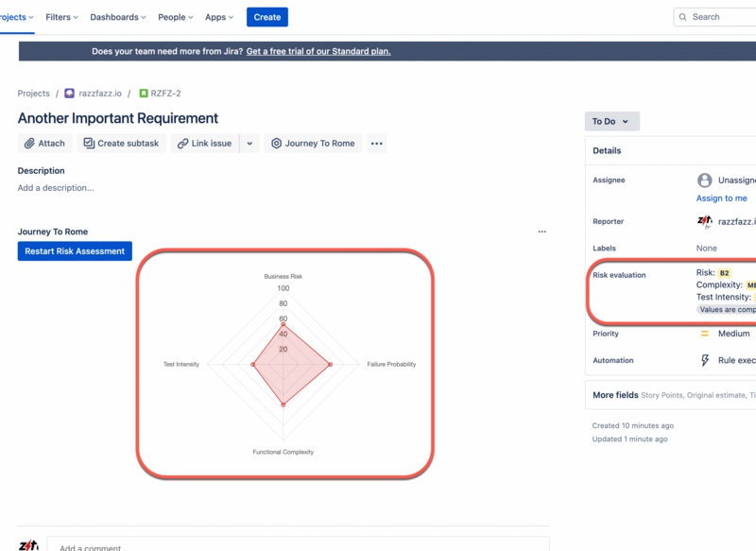Click the Assign to me link
Viewport: 756px width, 551px height.
pos(721,198)
